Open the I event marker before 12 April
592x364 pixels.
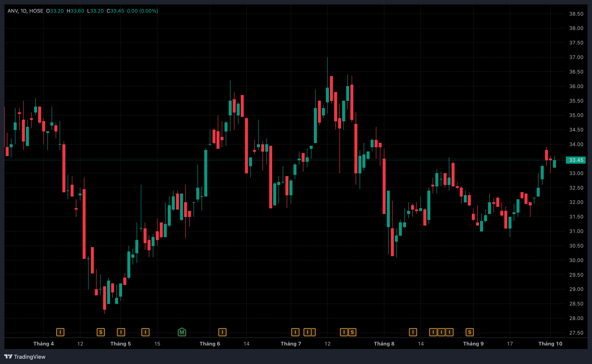pos(60,332)
